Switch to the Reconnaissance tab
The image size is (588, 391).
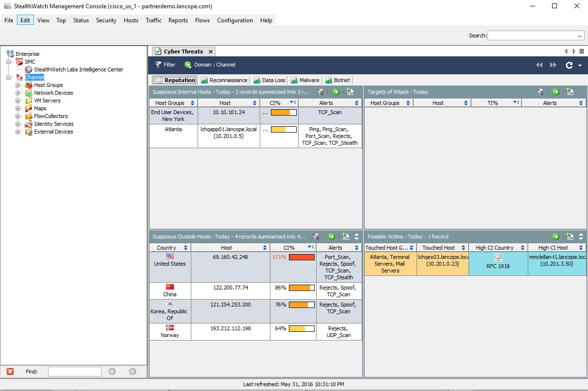pyautogui.click(x=224, y=80)
